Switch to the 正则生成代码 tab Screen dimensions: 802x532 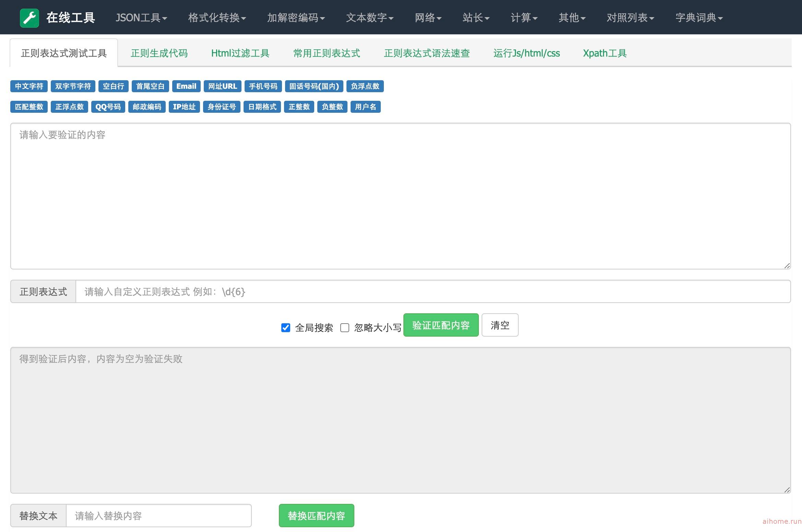coord(159,53)
